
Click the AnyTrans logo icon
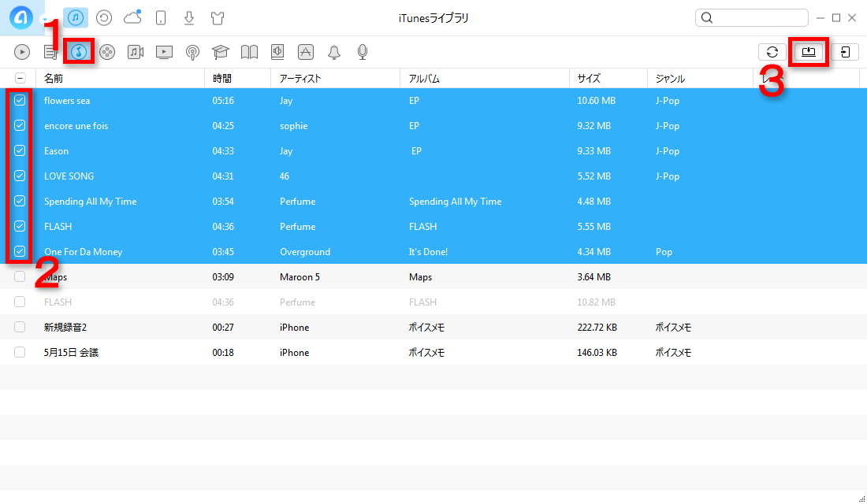tap(21, 17)
